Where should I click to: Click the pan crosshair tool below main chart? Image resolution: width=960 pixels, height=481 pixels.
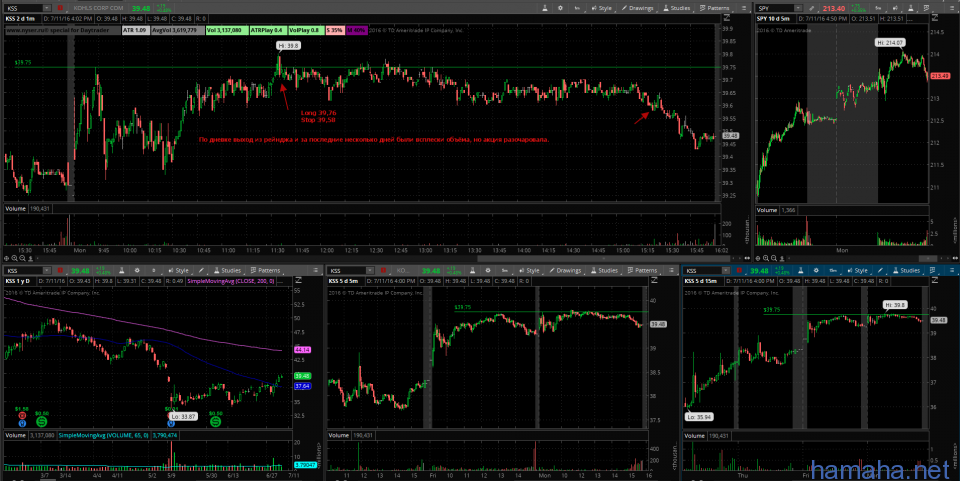7,259
